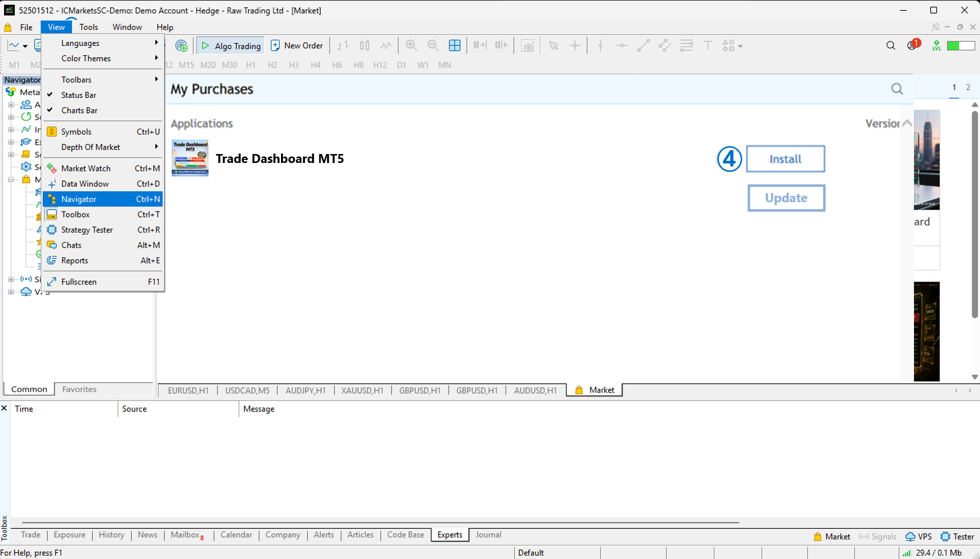Open Toolbox from the View menu

[103, 215]
